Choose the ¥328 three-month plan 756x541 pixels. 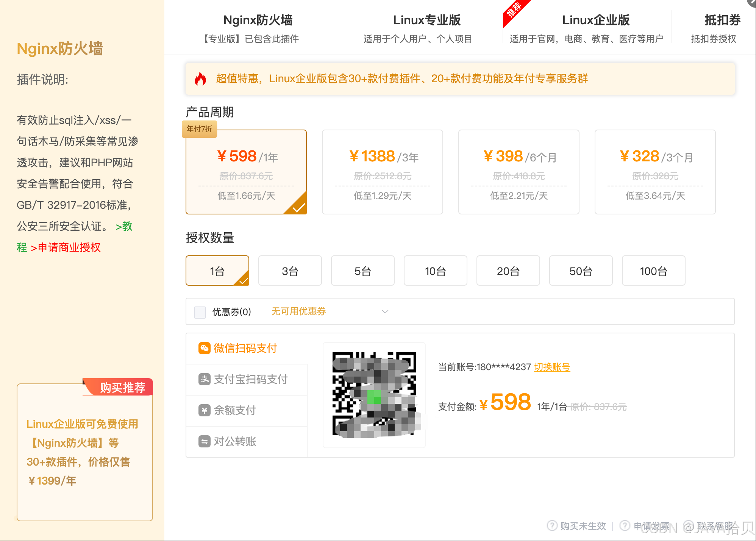tap(655, 172)
